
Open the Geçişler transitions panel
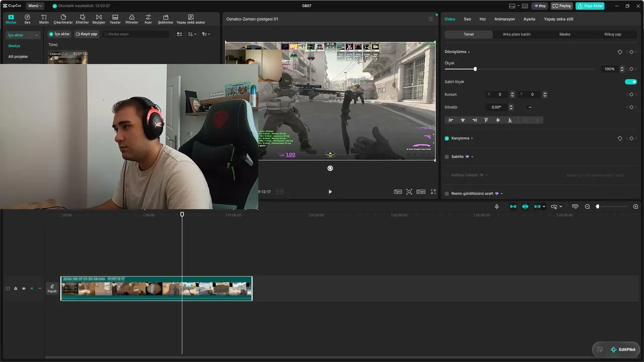click(x=99, y=19)
